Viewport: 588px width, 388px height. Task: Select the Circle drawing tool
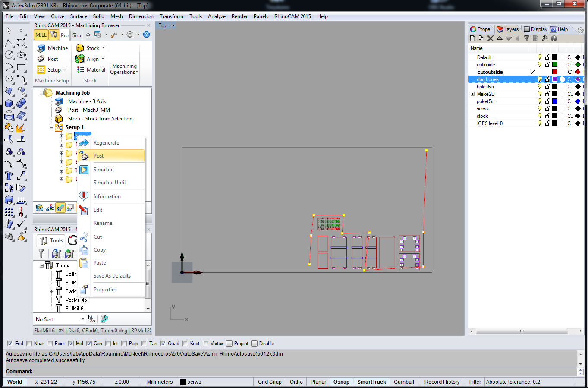click(9, 55)
